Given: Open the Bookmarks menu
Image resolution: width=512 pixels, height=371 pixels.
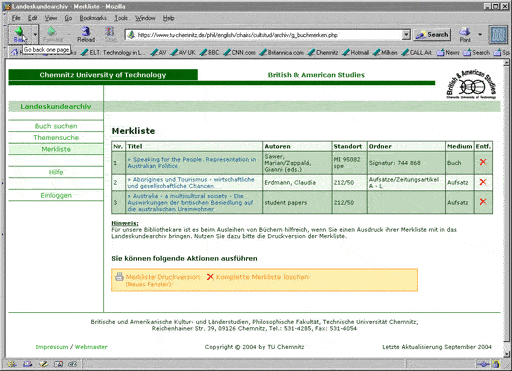Looking at the screenshot, I should 93,18.
